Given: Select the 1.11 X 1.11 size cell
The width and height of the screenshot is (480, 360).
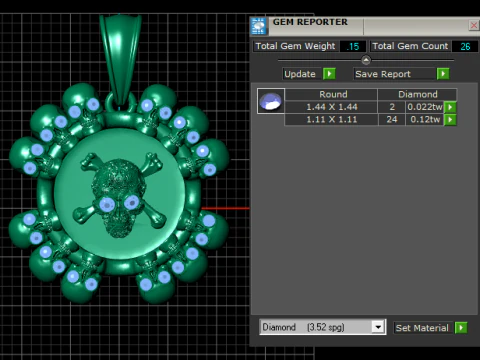Looking at the screenshot, I should point(331,120).
